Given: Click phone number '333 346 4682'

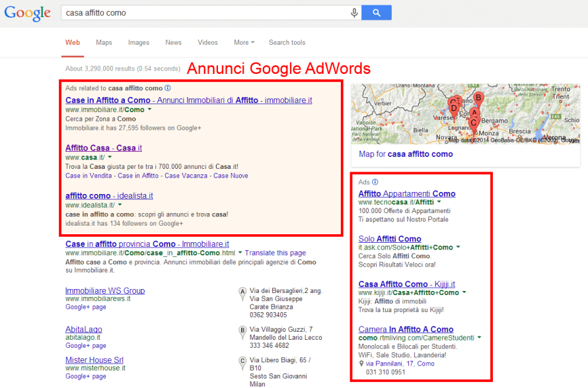Looking at the screenshot, I should tap(270, 346).
